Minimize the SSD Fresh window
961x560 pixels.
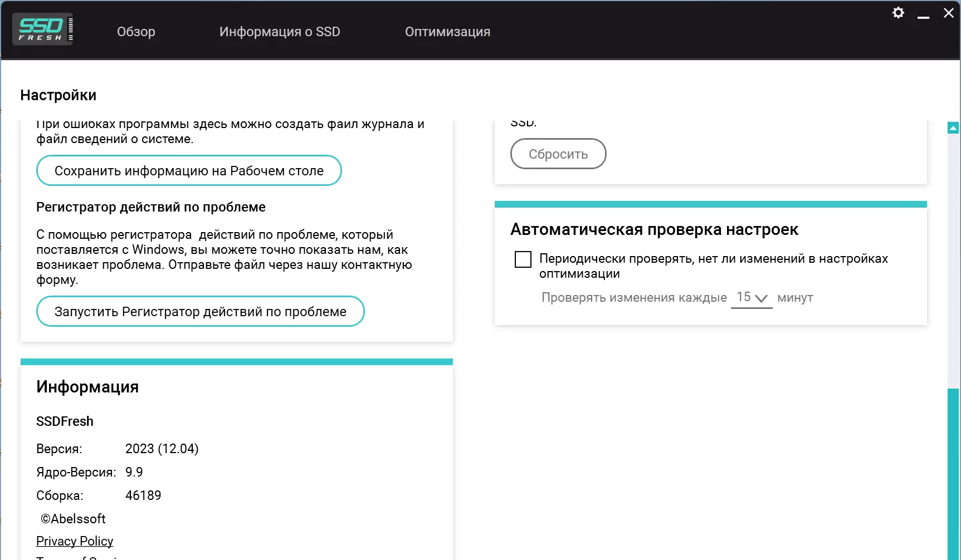923,17
